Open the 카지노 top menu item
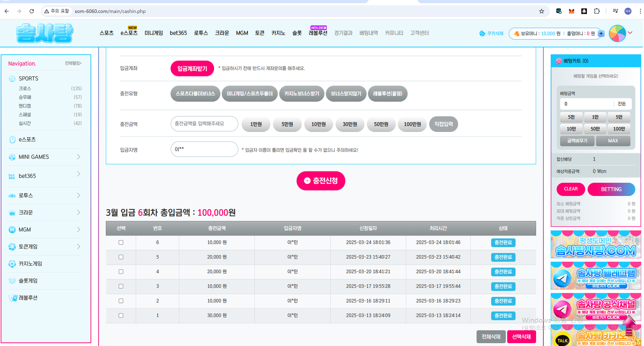This screenshot has height=346, width=644. tap(278, 33)
